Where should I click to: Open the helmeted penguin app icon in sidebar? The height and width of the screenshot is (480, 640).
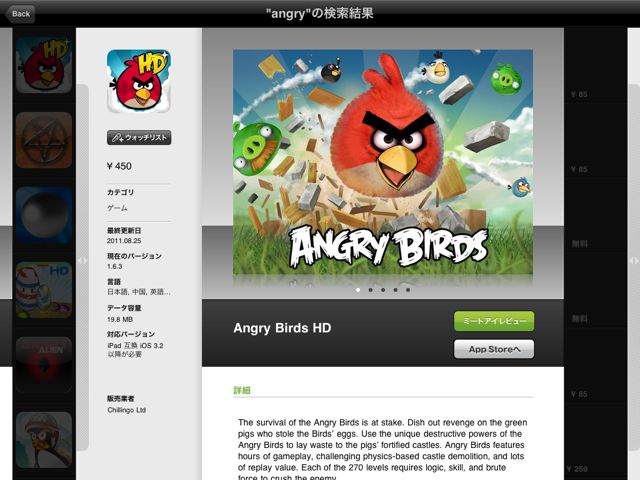point(44,440)
